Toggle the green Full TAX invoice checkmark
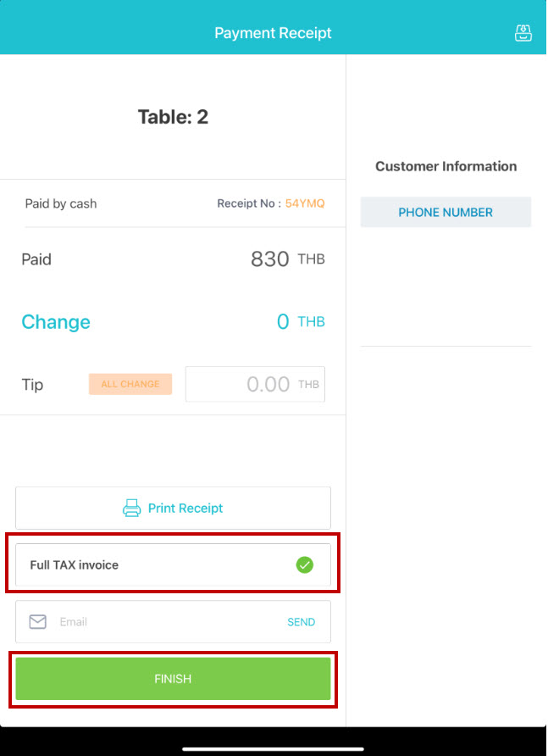The width and height of the screenshot is (548, 756). coord(305,565)
